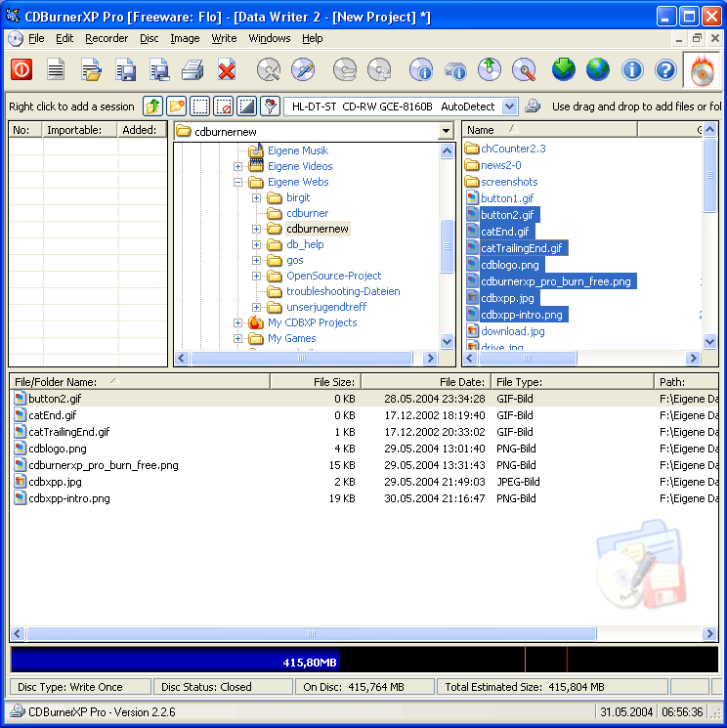
Task: Open the Edit menu
Action: pos(64,38)
